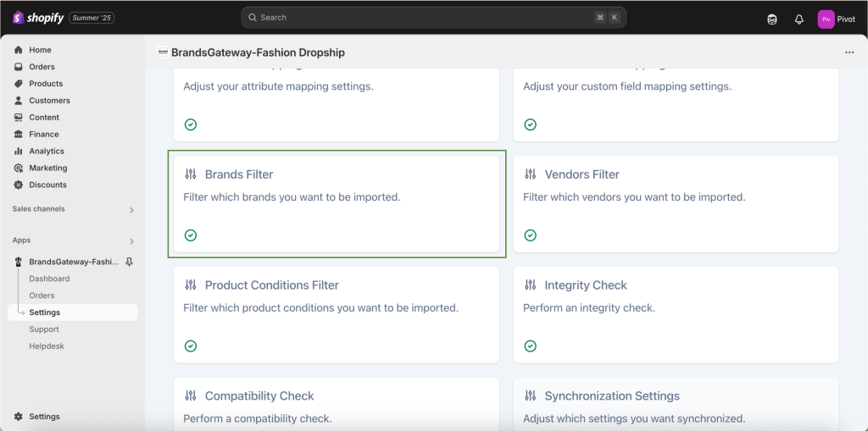Click the Orders inbox icon
The height and width of the screenshot is (431, 868).
tap(19, 66)
